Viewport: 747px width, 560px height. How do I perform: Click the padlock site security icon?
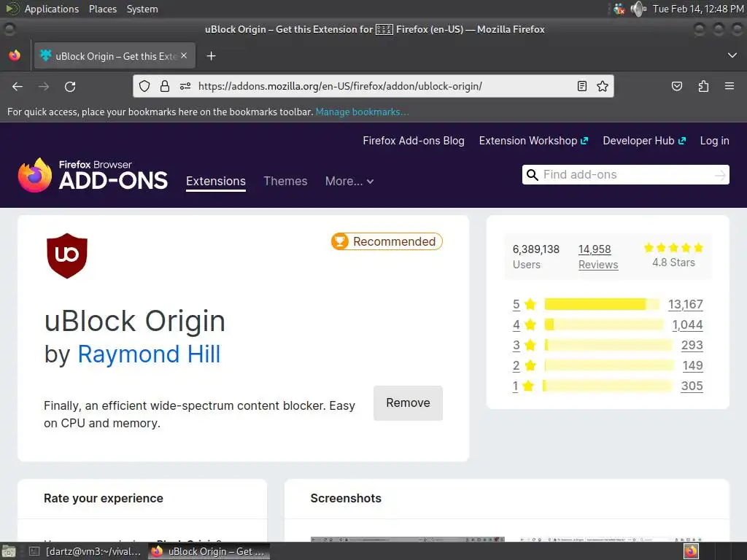pos(165,86)
